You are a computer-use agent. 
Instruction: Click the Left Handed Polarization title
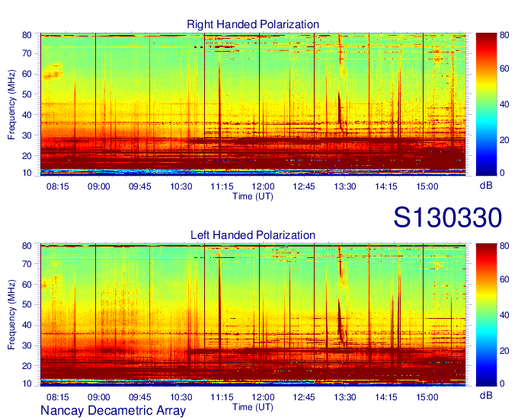253,235
